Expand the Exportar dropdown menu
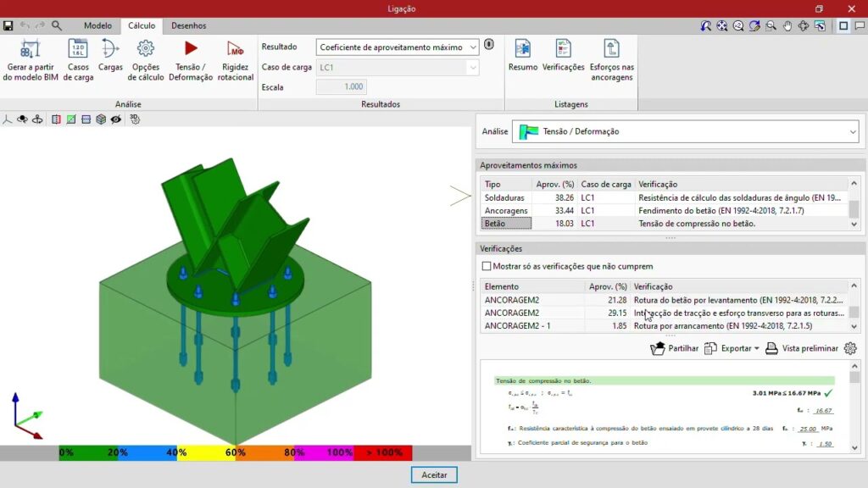Viewport: 868px width, 488px height. [732, 348]
